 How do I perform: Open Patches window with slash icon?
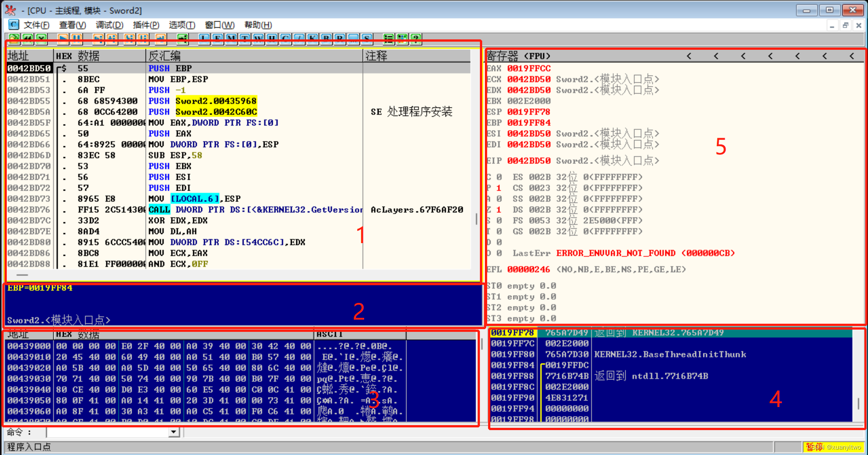click(x=299, y=39)
